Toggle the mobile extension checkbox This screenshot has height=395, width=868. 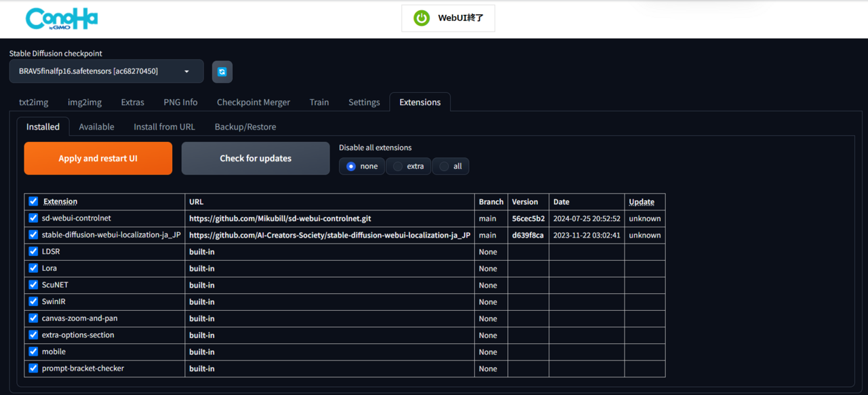pos(33,352)
